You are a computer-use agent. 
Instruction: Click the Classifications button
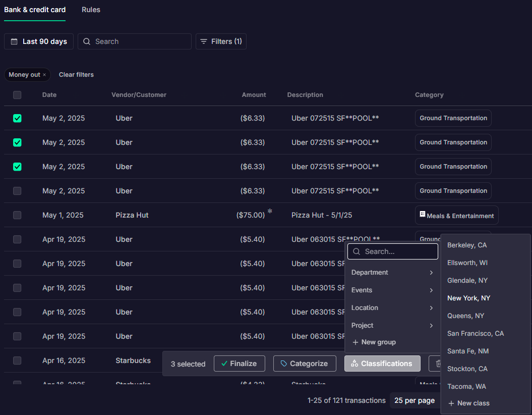point(382,364)
